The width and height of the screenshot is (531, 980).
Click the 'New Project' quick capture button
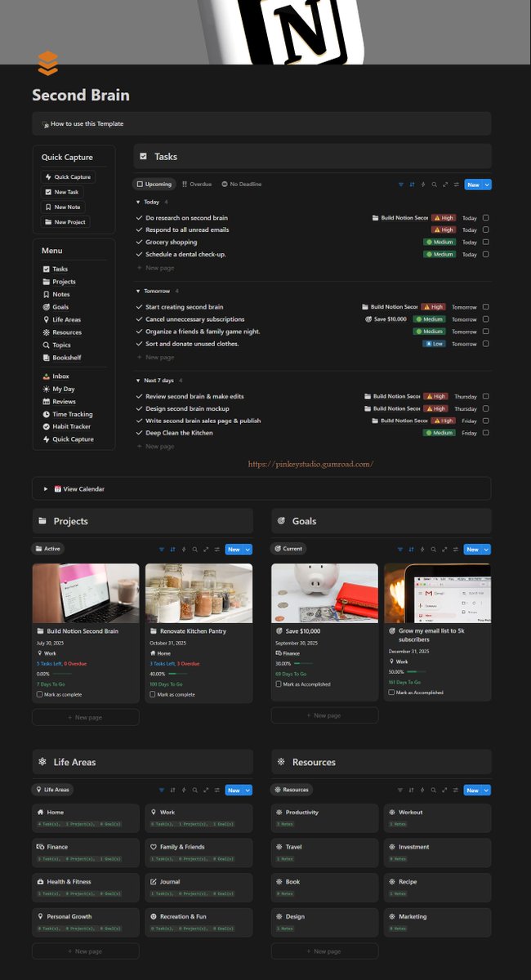65,222
